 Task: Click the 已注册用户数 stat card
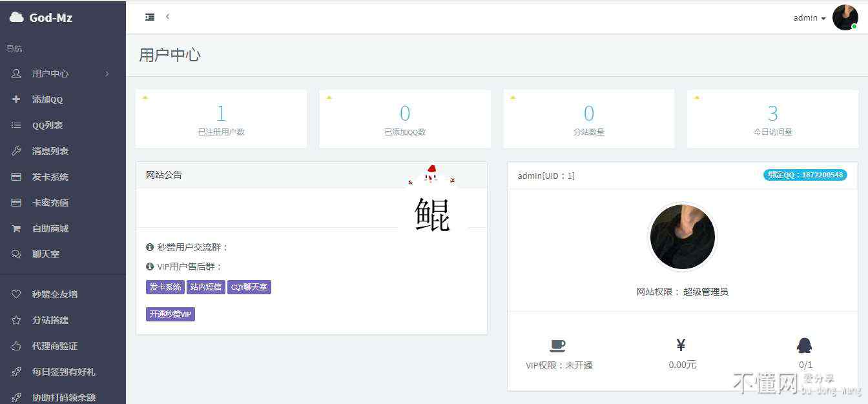pos(221,119)
